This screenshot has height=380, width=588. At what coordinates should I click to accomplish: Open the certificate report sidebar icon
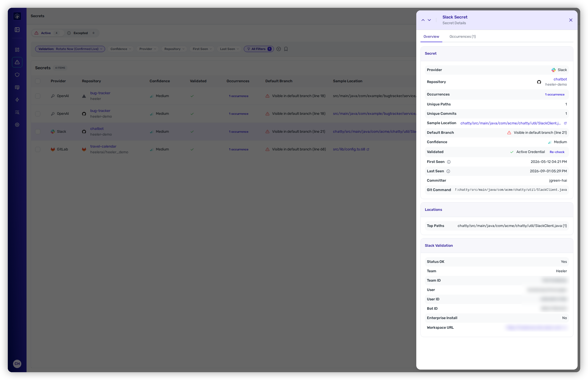point(17,87)
